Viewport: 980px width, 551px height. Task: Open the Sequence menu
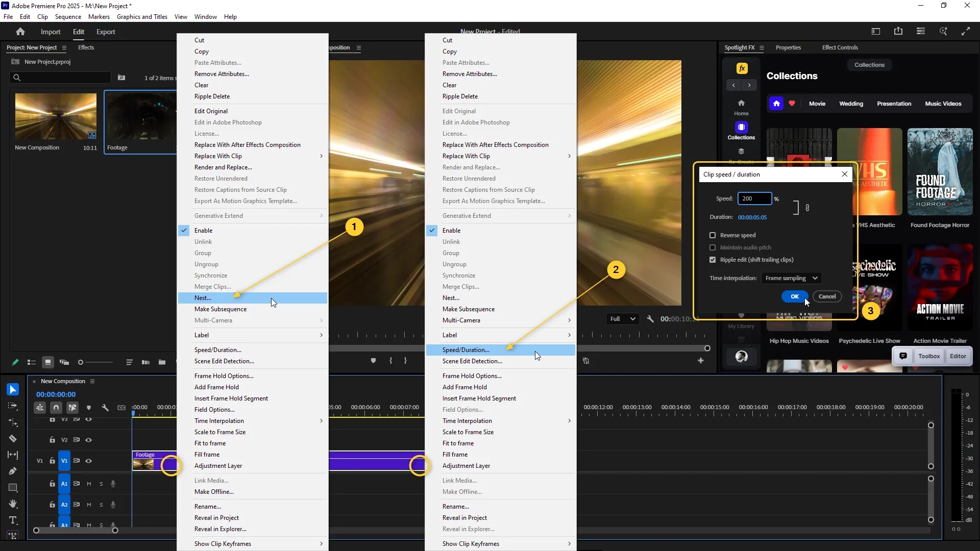click(x=68, y=17)
